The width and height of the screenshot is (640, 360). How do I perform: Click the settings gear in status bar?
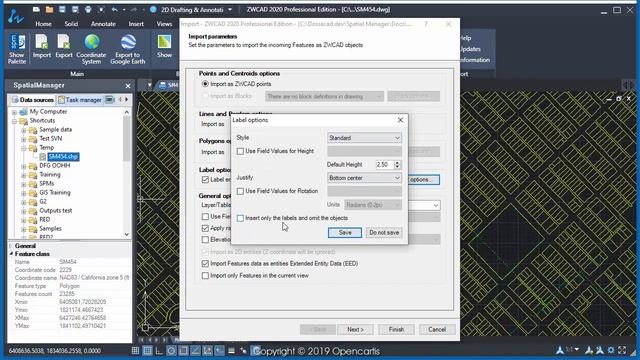(611, 350)
